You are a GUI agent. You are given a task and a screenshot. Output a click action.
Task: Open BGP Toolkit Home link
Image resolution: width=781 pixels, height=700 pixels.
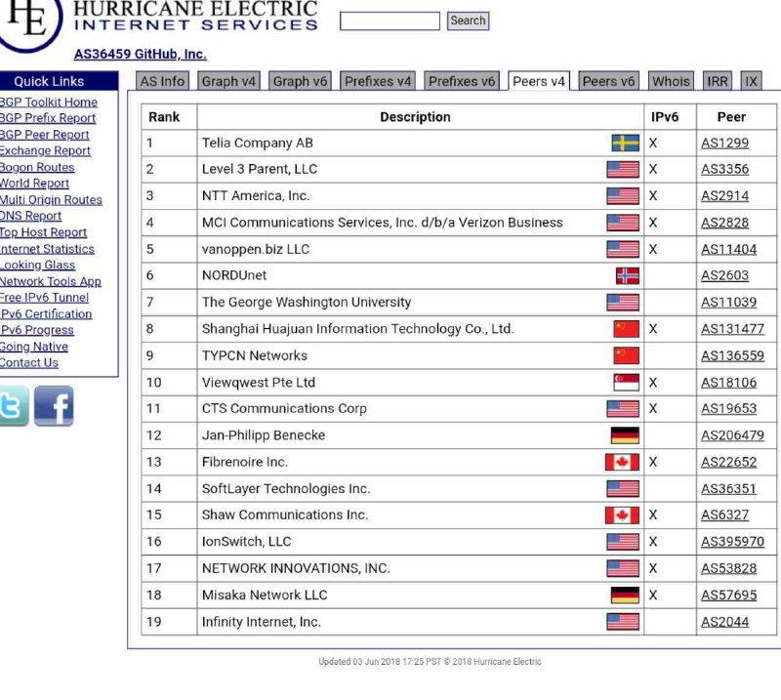tap(48, 103)
